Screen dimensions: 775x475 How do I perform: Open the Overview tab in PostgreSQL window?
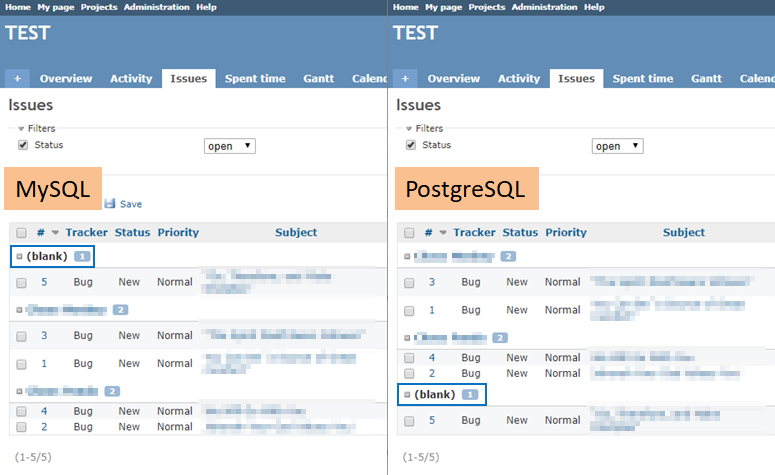pos(454,79)
